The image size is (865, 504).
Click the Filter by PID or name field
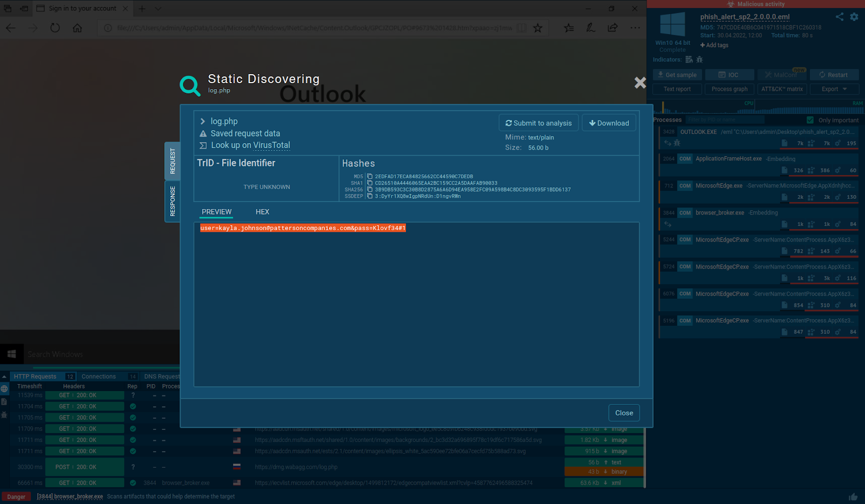coord(724,120)
